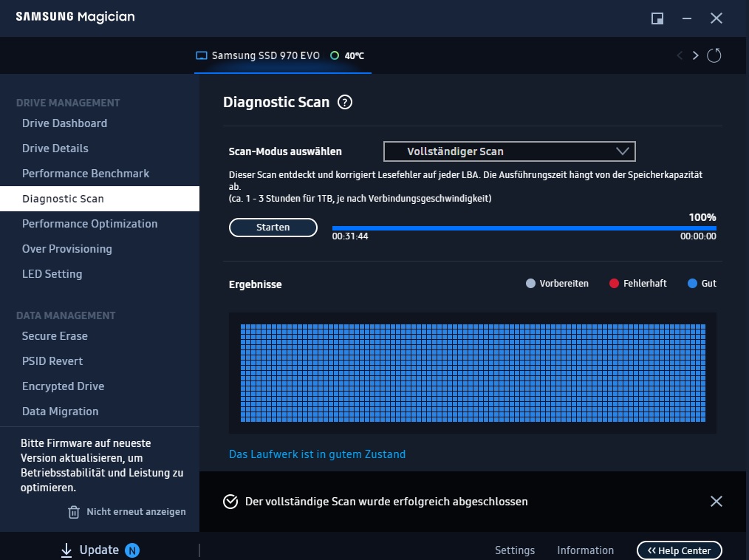This screenshot has height=560, width=749.
Task: Click the Update download arrow icon
Action: tap(66, 550)
